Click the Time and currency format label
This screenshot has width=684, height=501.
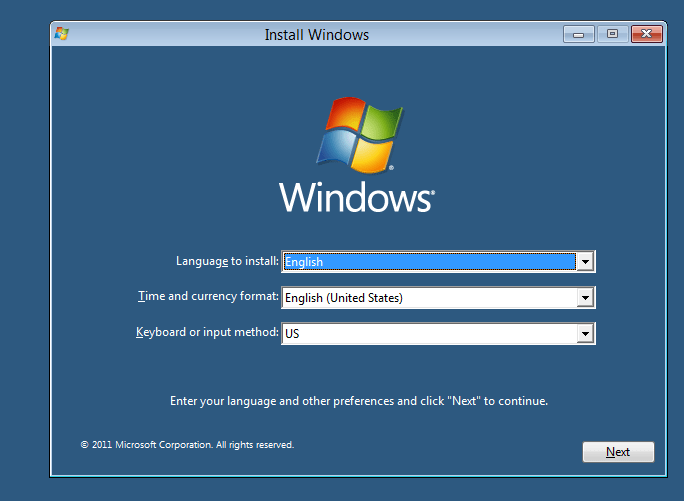208,296
